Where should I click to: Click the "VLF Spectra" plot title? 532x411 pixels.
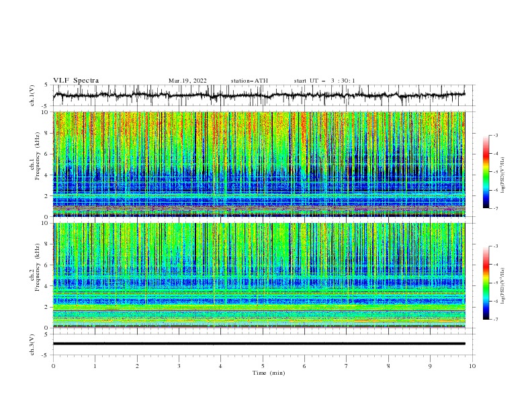pos(76,81)
